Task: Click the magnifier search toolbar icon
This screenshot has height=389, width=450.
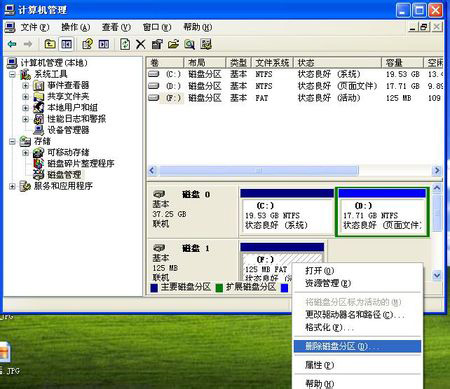Action: (189, 44)
